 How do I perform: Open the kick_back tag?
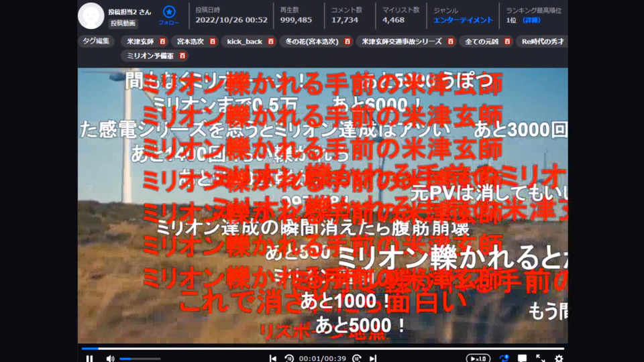coord(245,42)
